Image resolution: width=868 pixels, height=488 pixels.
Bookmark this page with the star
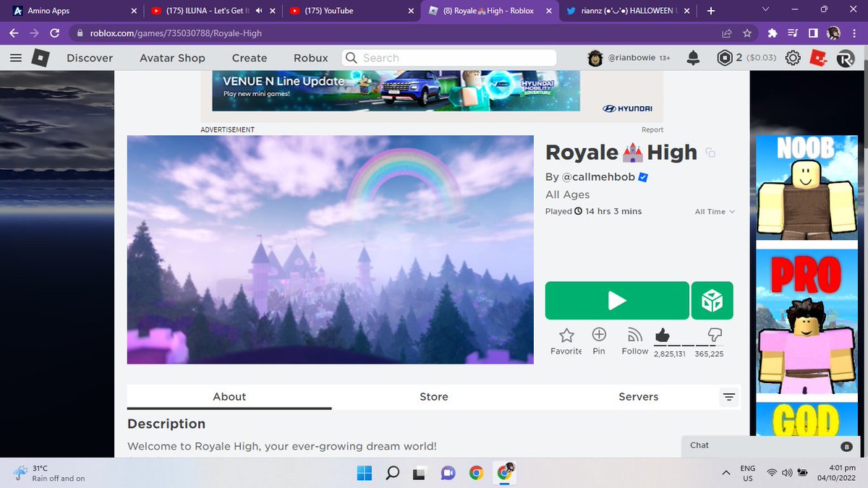pos(747,33)
